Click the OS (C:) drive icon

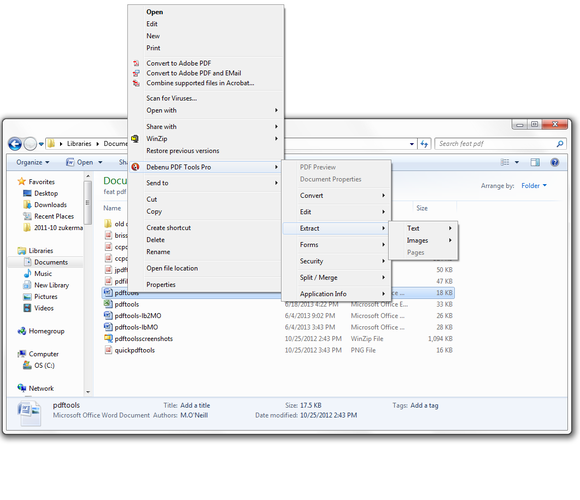click(x=27, y=365)
